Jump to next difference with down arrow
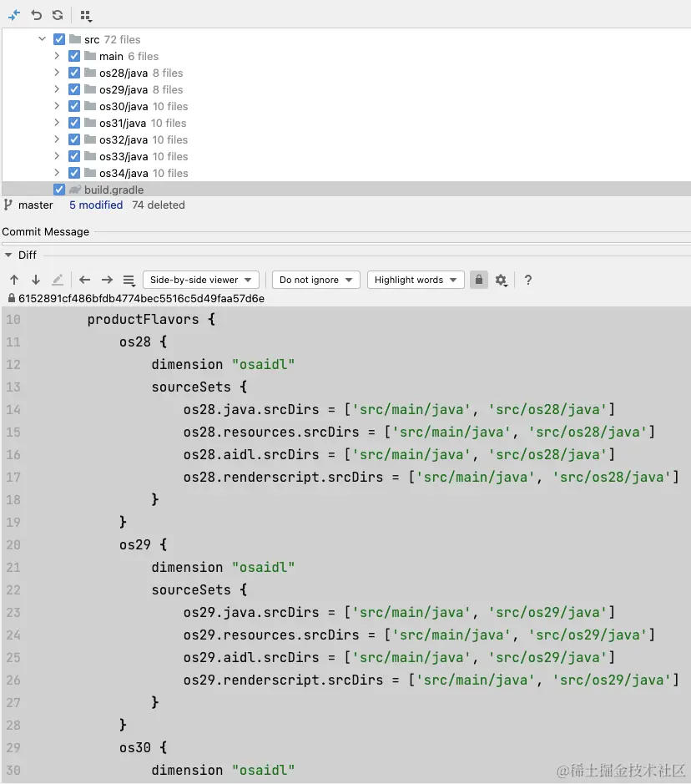The width and height of the screenshot is (691, 784). pos(36,280)
